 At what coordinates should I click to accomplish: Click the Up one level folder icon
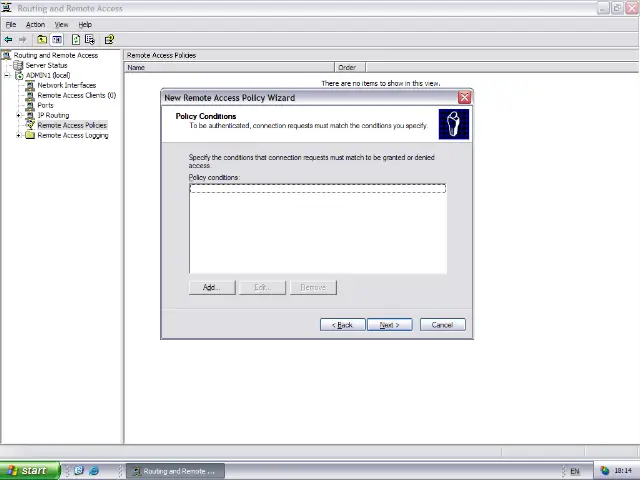(x=42, y=40)
